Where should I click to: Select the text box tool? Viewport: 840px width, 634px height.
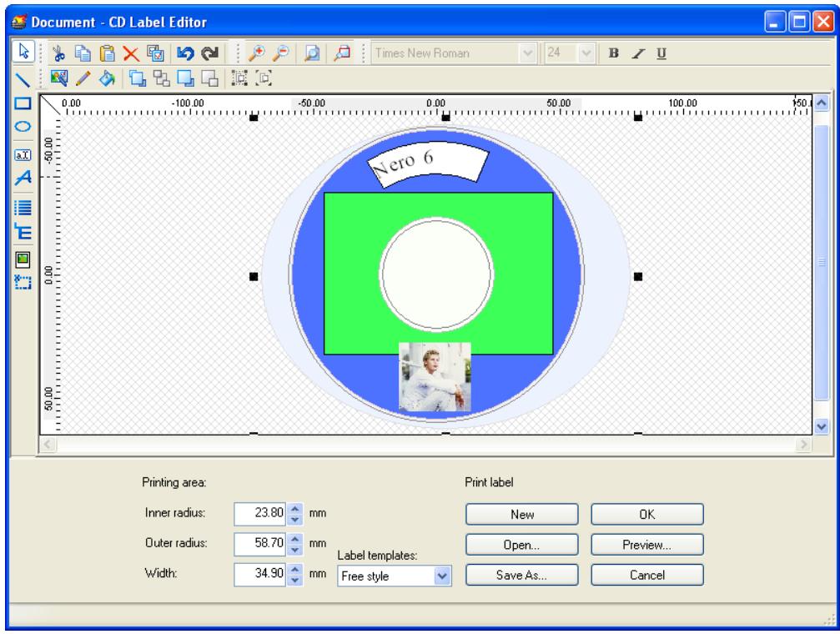point(23,155)
